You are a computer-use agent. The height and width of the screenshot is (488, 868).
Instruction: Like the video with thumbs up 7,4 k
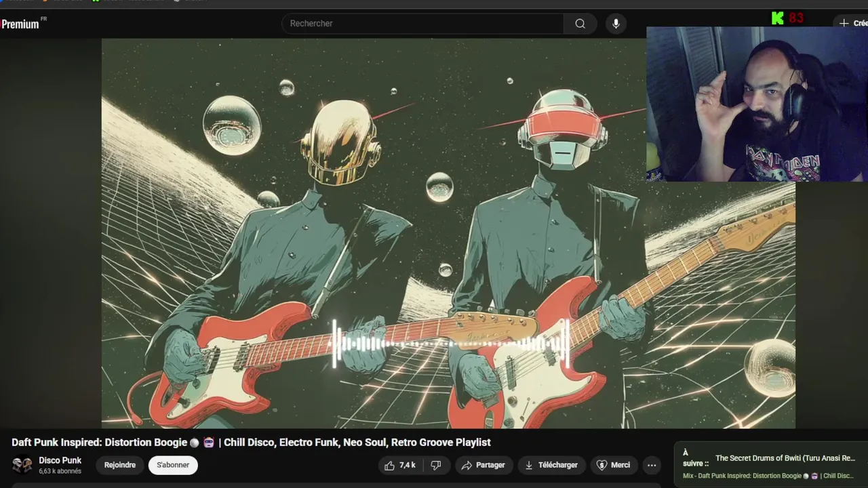click(400, 465)
